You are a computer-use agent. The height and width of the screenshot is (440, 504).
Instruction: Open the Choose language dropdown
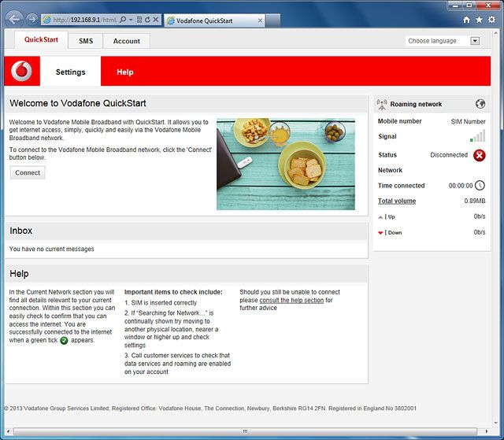click(443, 41)
